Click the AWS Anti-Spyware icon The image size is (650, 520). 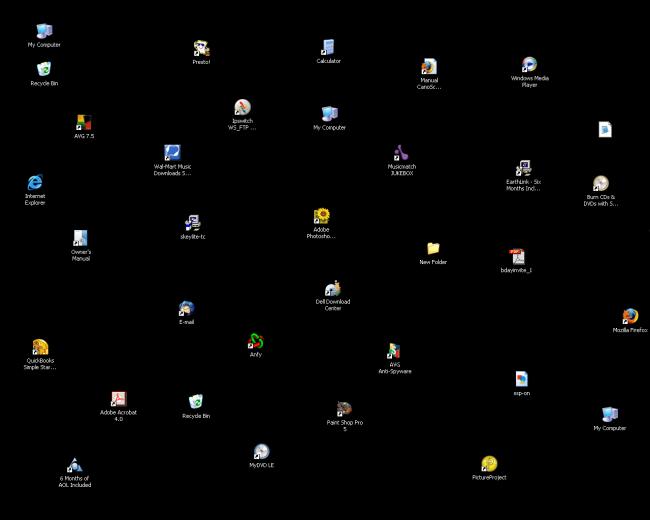pyautogui.click(x=394, y=351)
